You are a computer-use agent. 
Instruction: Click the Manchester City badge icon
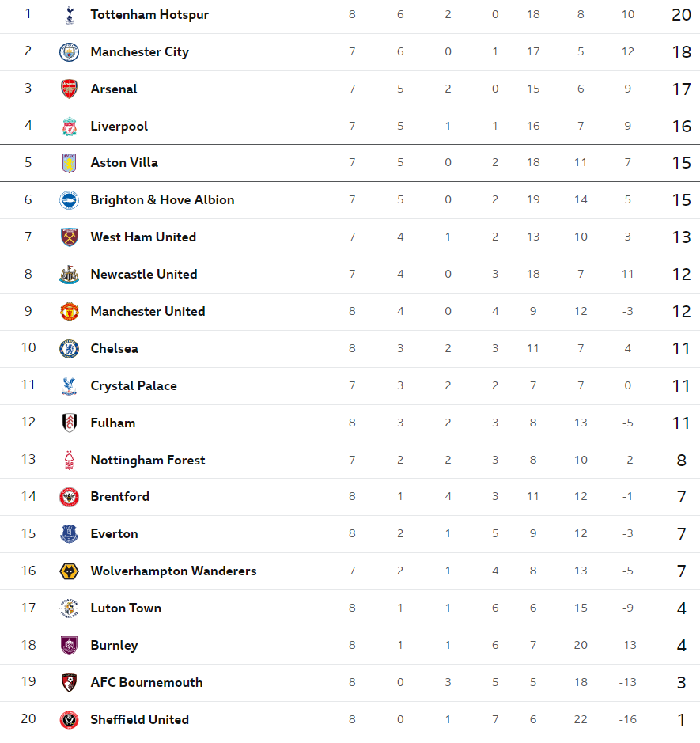click(69, 52)
